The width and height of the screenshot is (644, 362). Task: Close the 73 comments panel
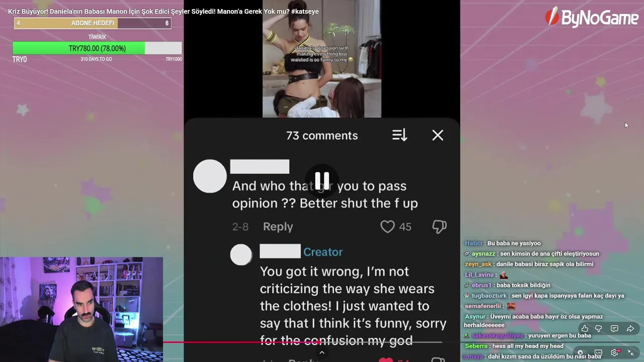[438, 135]
